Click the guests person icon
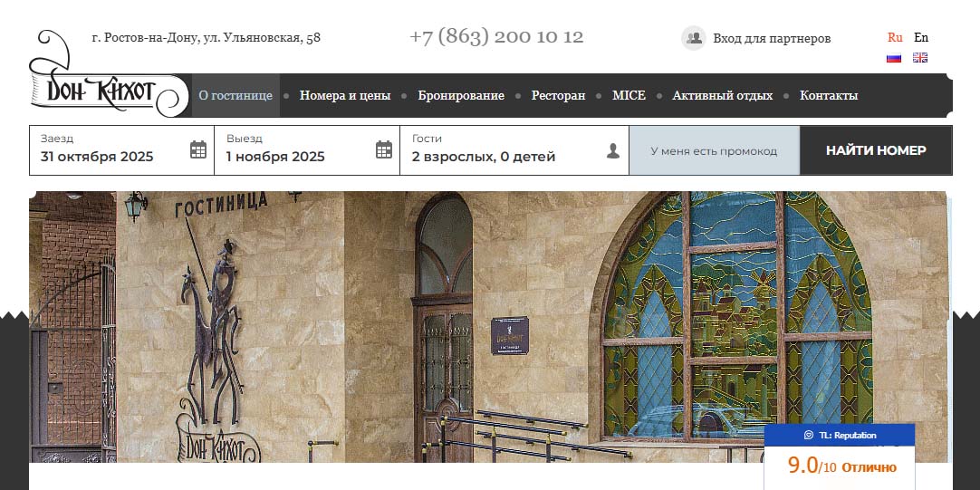Screen dimensions: 980x490 613,150
